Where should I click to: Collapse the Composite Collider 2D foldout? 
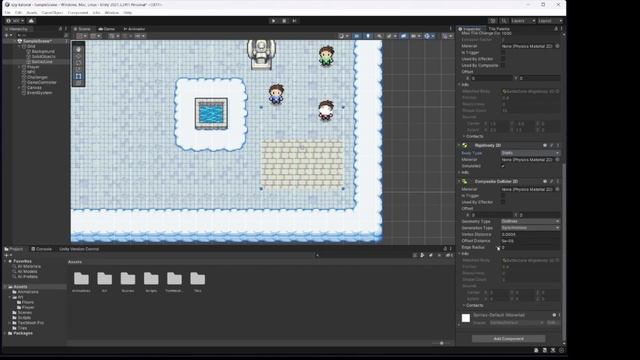coord(459,181)
